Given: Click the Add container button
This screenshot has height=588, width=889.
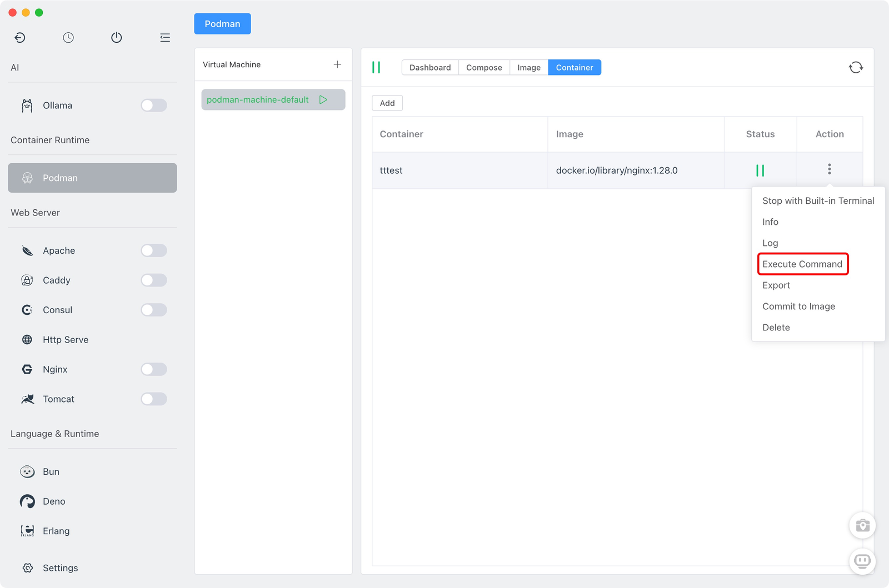Looking at the screenshot, I should tap(387, 103).
